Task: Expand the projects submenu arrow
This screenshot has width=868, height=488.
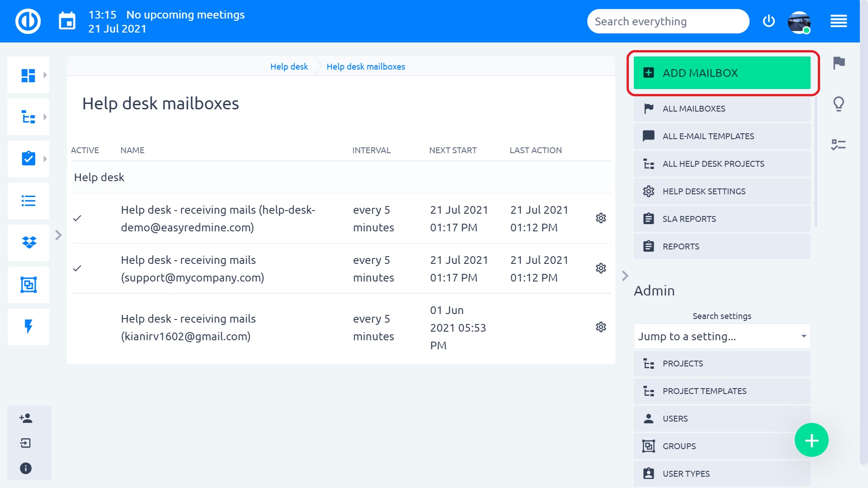Action: point(45,117)
